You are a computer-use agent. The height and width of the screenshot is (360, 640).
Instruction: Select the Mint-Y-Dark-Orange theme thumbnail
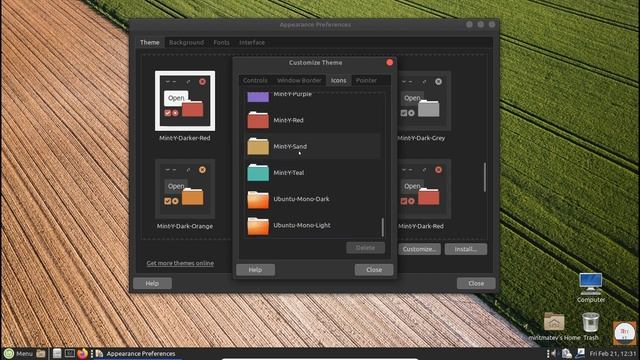(x=185, y=189)
